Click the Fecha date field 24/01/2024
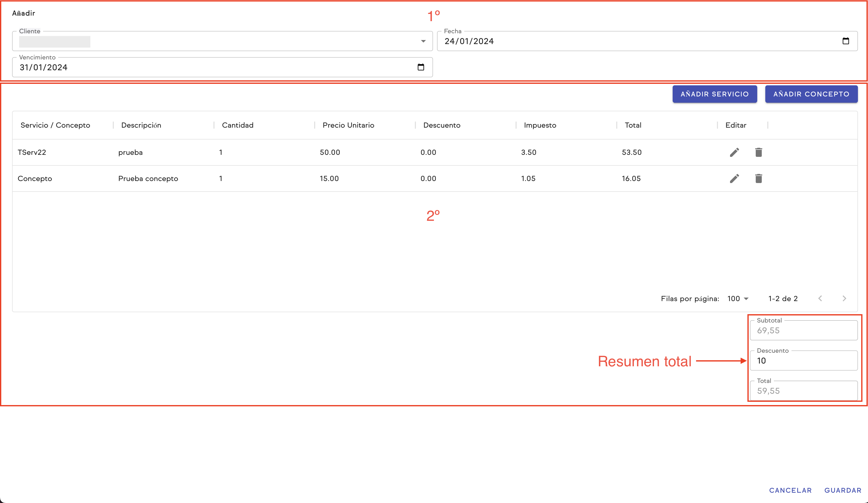 tap(469, 41)
